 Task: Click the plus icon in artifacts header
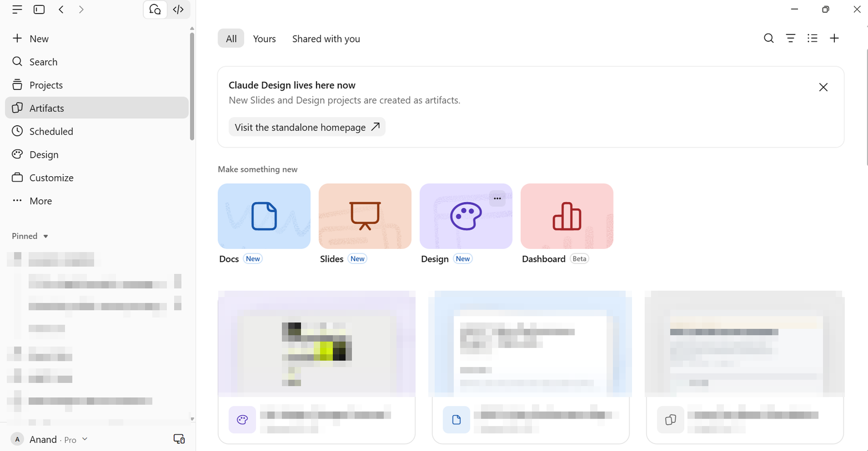(834, 38)
